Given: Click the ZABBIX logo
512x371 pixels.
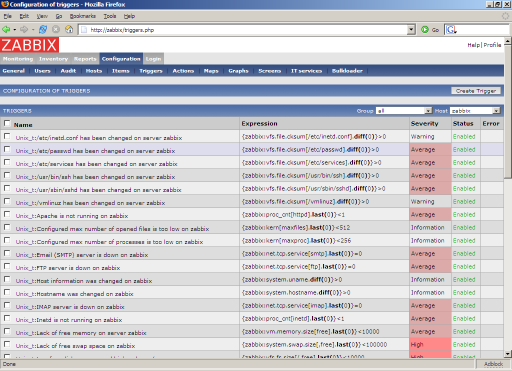Looking at the screenshot, I should click(29, 45).
